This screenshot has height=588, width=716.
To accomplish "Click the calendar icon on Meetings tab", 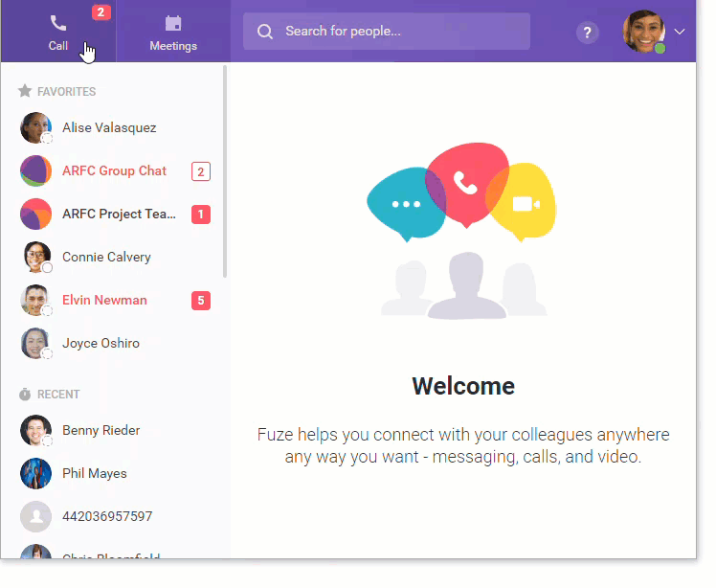I will point(173,23).
